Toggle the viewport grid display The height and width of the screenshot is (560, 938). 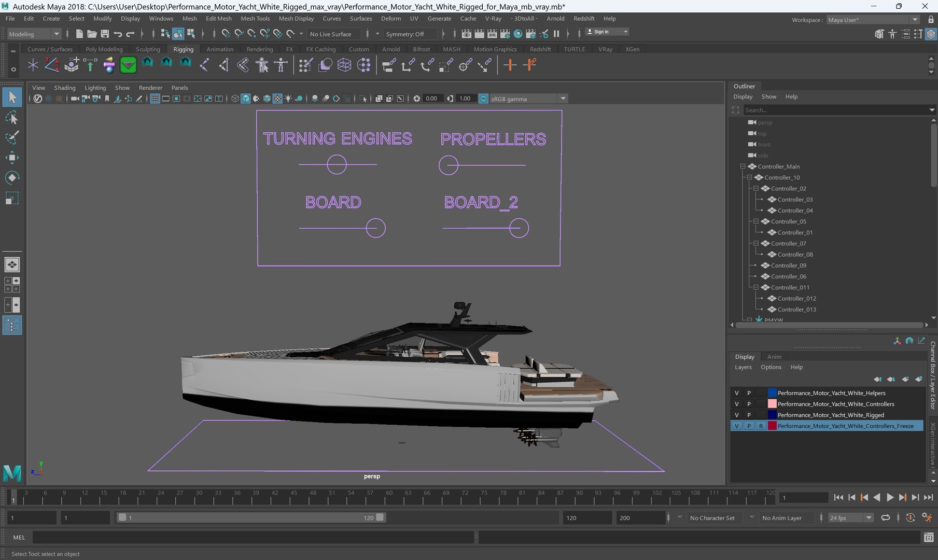155,99
